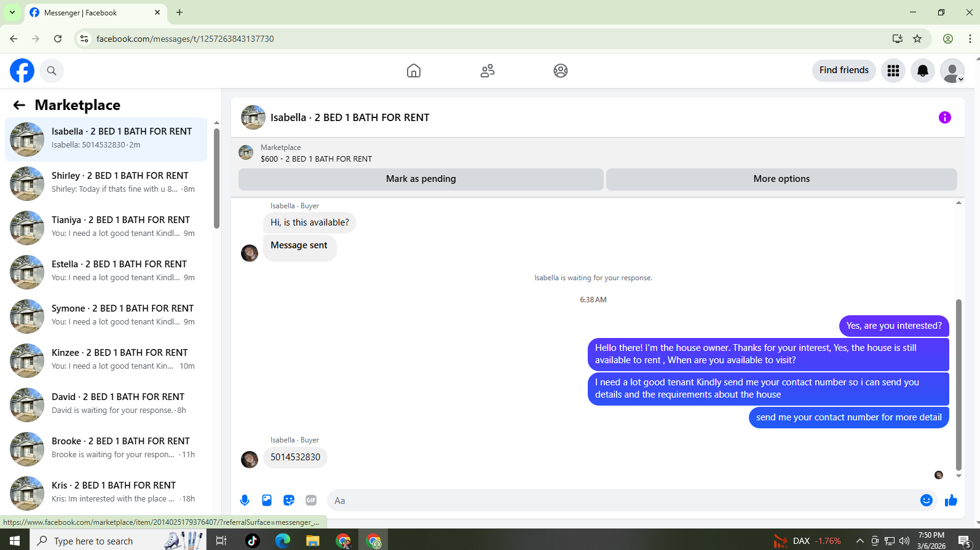
Task: Open the conversation information icon
Action: click(x=945, y=117)
